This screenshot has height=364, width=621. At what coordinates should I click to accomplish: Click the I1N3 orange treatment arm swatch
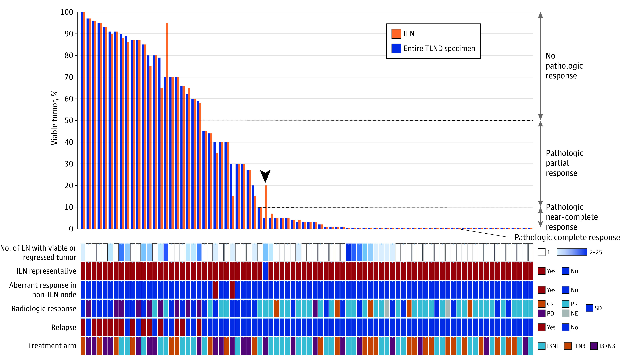568,346
